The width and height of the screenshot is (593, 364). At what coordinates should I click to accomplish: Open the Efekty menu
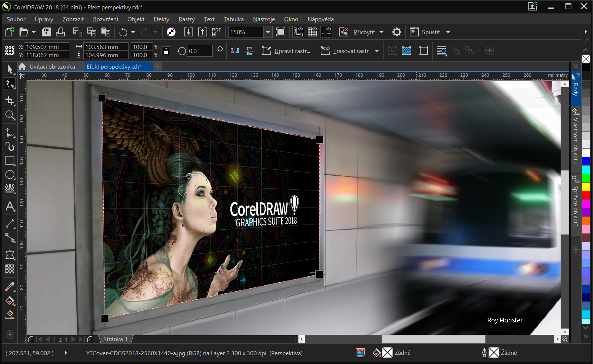[x=161, y=19]
